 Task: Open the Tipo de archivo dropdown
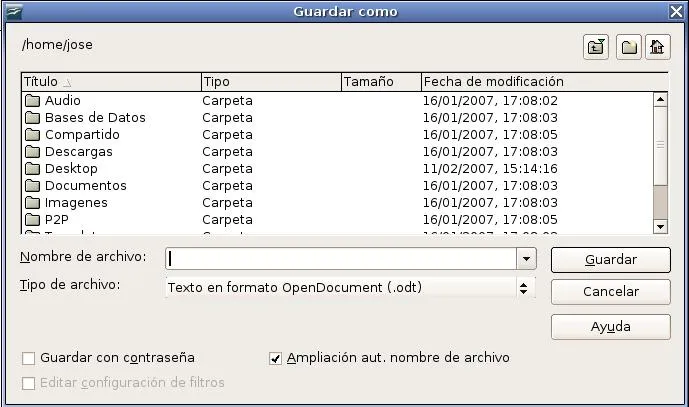522,288
